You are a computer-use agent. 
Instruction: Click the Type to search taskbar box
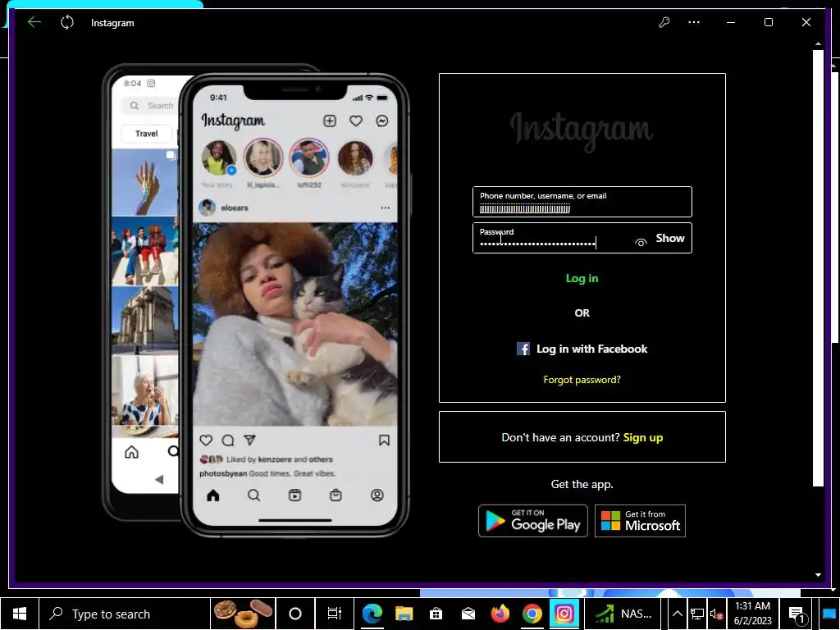tap(125, 614)
